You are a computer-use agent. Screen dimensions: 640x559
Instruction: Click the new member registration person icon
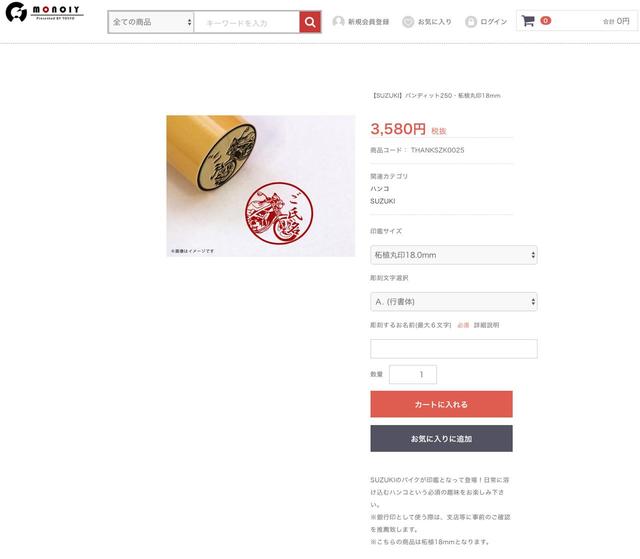(338, 21)
